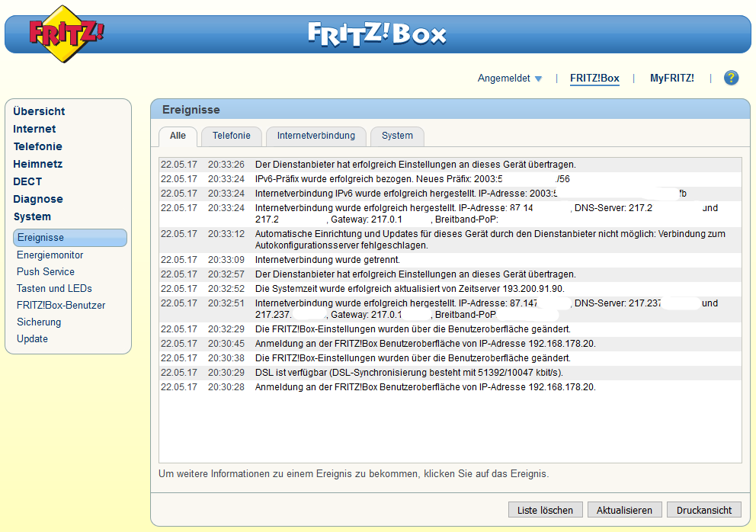Switch to the System tab
Viewport: 756px width, 532px height.
pos(397,136)
